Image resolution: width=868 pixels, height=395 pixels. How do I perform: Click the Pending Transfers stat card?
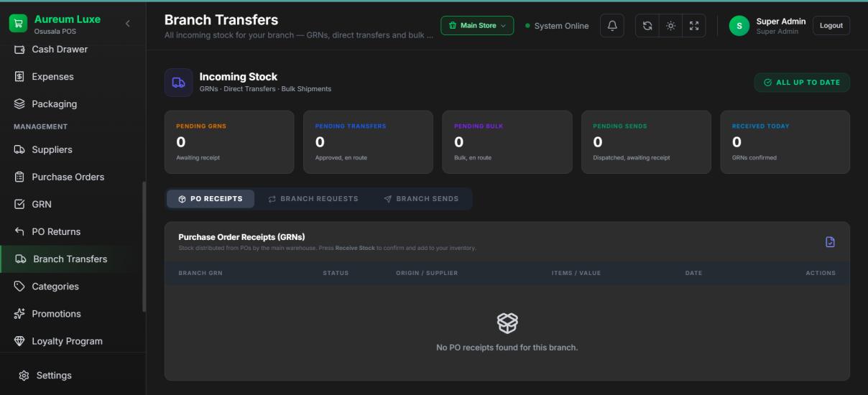tap(368, 142)
